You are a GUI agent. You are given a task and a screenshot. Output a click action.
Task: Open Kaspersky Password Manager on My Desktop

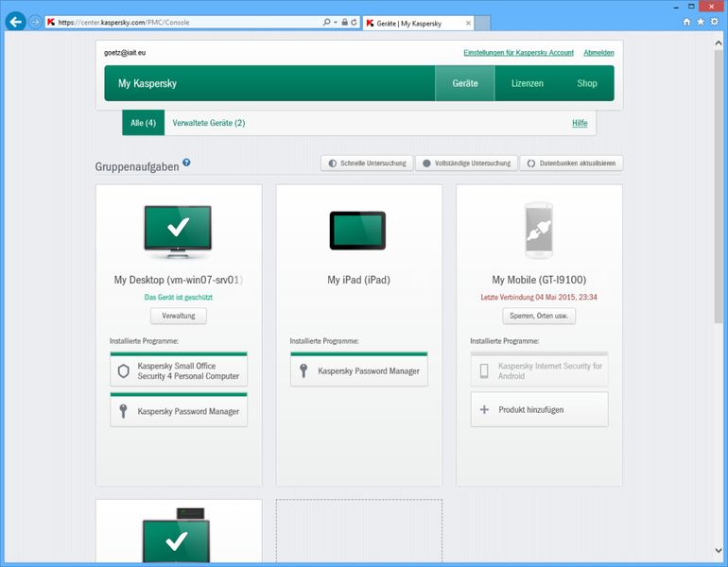(x=179, y=410)
